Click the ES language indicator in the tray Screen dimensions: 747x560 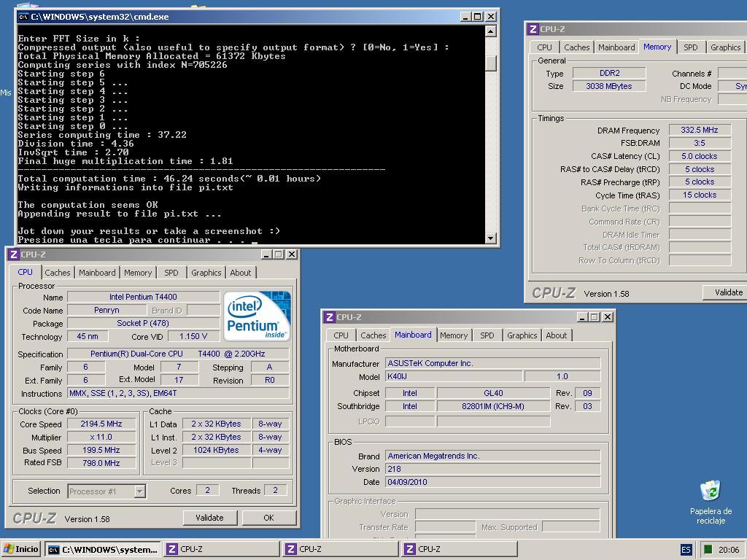(686, 550)
